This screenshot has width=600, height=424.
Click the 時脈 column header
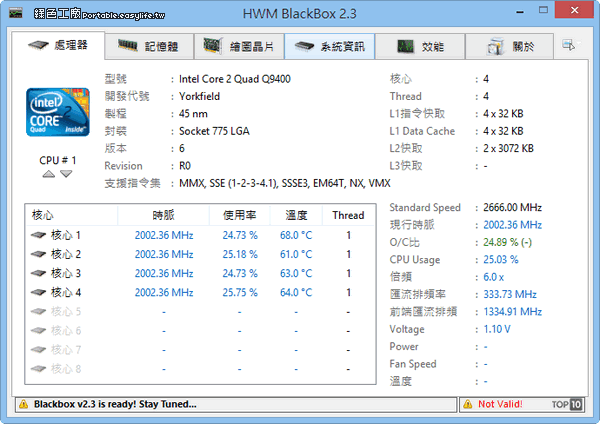163,215
